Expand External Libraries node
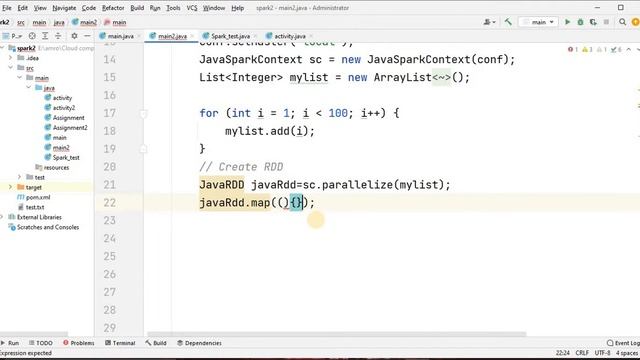The image size is (640, 360). click(x=2, y=217)
